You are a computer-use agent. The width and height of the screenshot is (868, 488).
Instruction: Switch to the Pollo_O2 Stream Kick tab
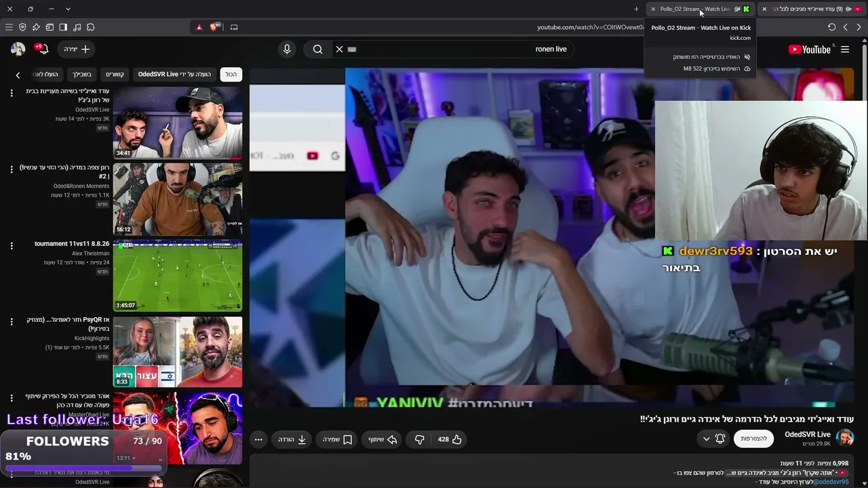pyautogui.click(x=701, y=9)
